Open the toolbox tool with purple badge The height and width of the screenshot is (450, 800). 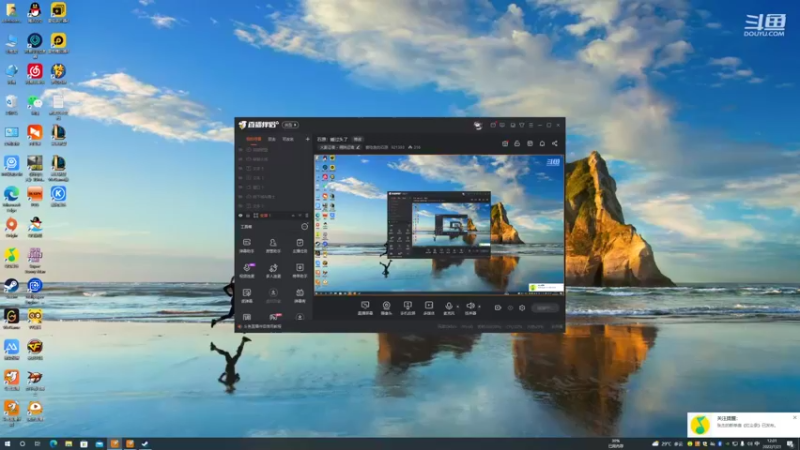pyautogui.click(x=247, y=270)
